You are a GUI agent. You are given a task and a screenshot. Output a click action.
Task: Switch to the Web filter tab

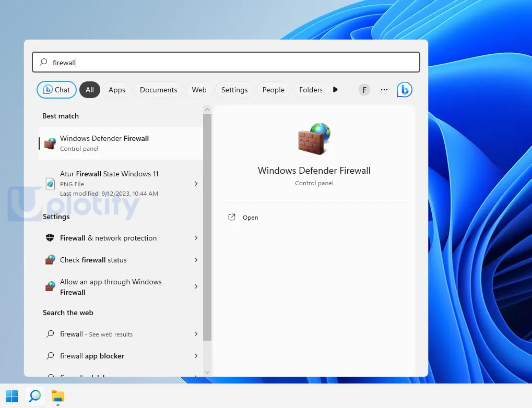[x=199, y=90]
